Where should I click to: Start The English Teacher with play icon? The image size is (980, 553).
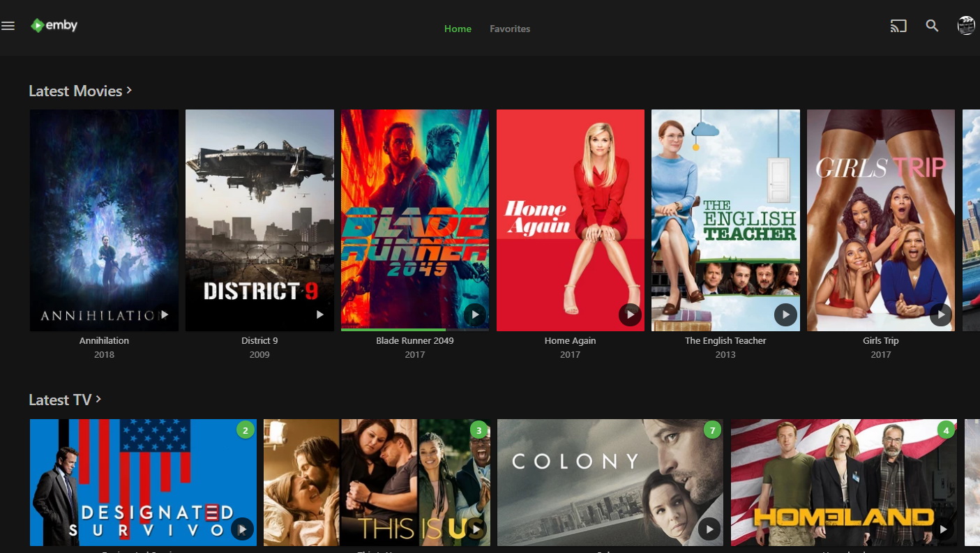point(785,315)
